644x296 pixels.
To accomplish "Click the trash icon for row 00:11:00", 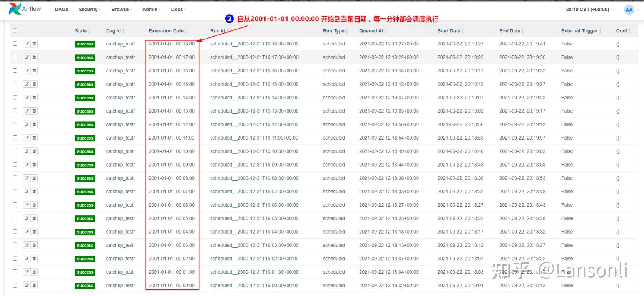I will 34,138.
